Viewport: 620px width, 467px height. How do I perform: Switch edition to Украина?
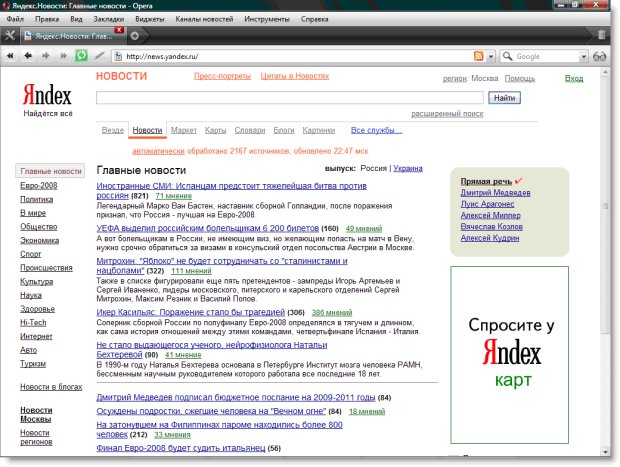click(x=408, y=168)
